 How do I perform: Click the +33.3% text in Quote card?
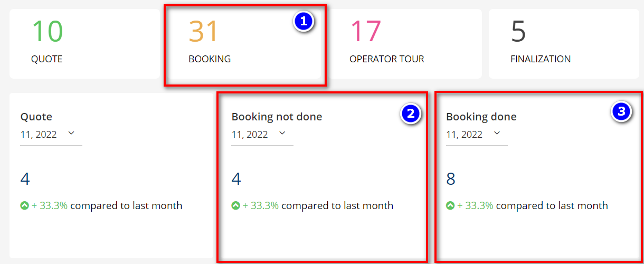coord(50,206)
